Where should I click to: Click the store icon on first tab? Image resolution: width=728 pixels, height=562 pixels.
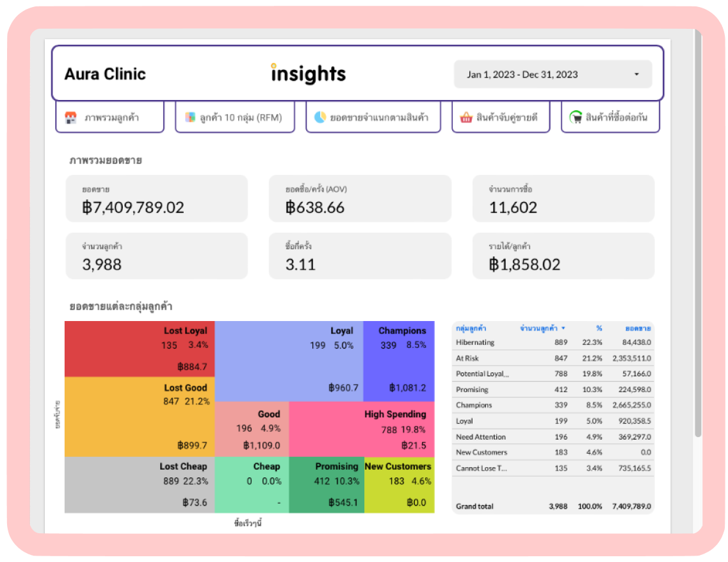pos(70,118)
